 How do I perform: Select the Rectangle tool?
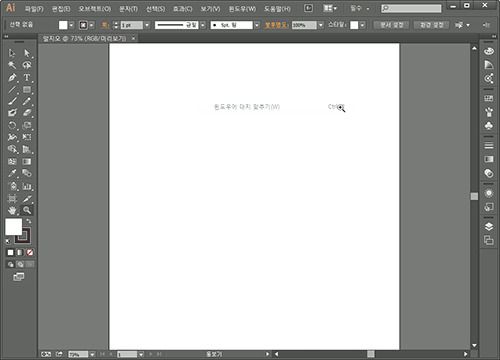click(x=27, y=89)
